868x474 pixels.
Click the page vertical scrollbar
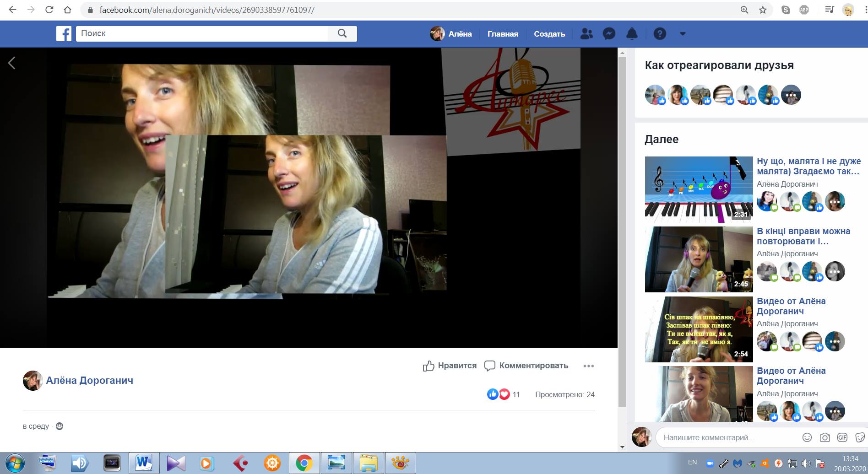[x=622, y=229]
